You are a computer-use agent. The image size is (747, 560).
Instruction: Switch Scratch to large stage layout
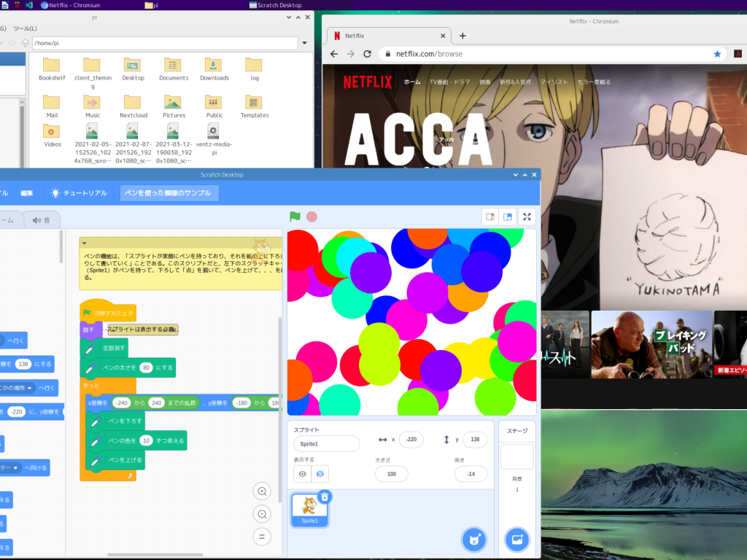[x=508, y=217]
